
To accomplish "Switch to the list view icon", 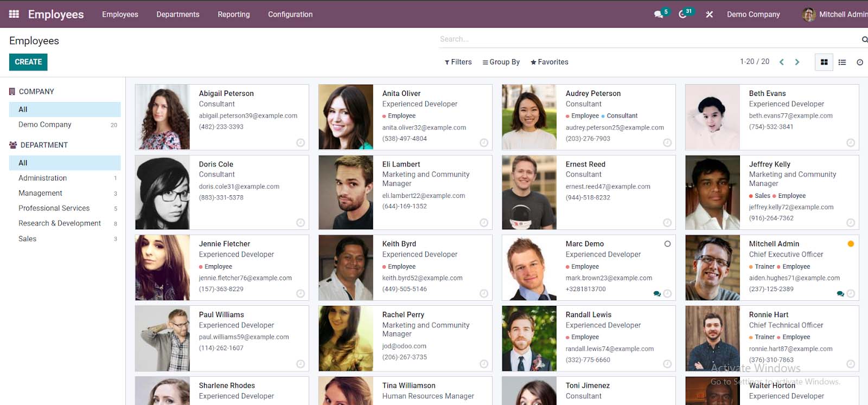I will pyautogui.click(x=842, y=62).
